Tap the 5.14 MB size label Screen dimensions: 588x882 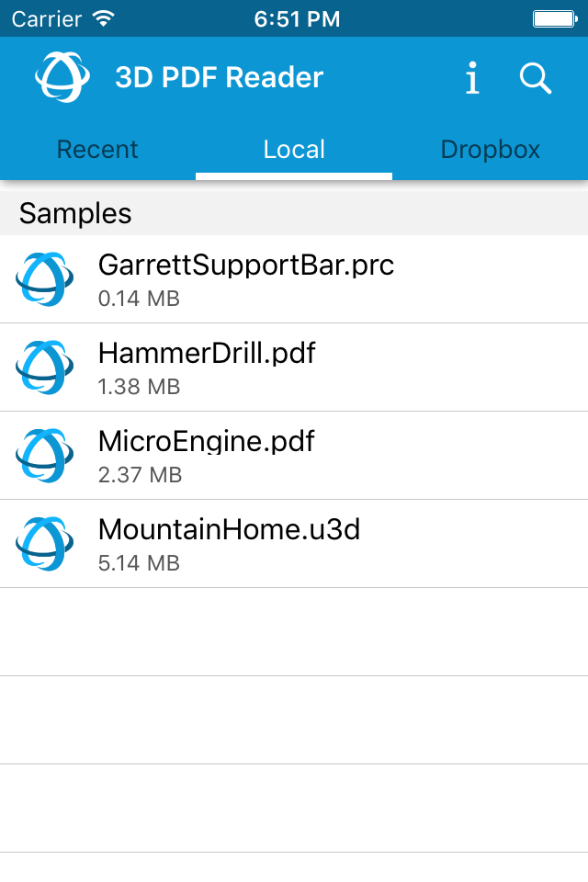139,563
